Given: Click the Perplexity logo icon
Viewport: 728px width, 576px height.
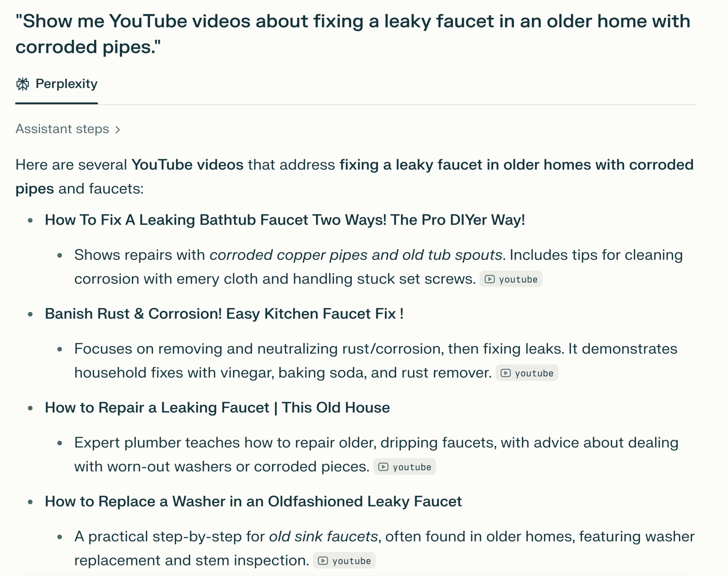Looking at the screenshot, I should click(x=23, y=84).
